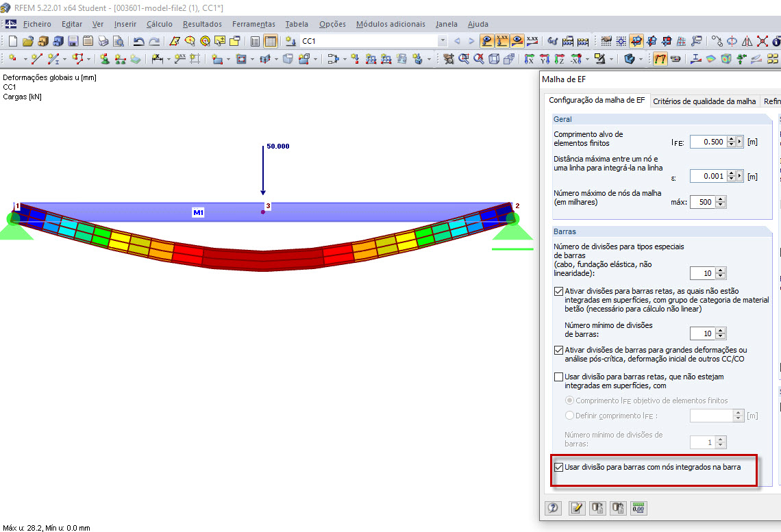The height and width of the screenshot is (532, 781).
Task: Click the binoculars find icon
Action: coord(552,41)
